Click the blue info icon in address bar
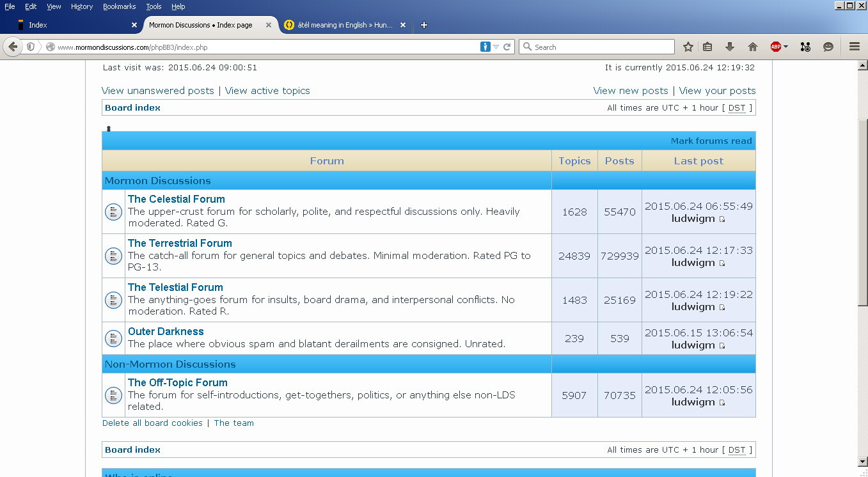Viewport: 868px width, 477px height. click(x=485, y=47)
